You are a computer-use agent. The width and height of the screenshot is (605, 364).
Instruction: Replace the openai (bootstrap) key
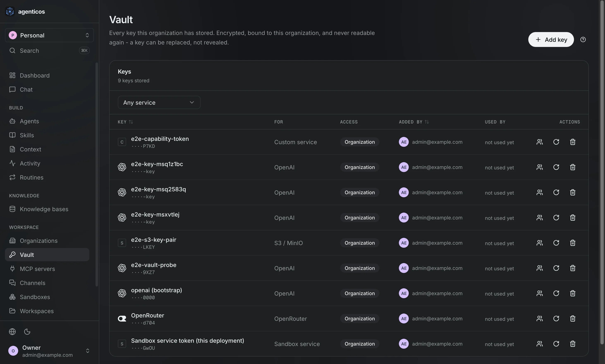(556, 294)
